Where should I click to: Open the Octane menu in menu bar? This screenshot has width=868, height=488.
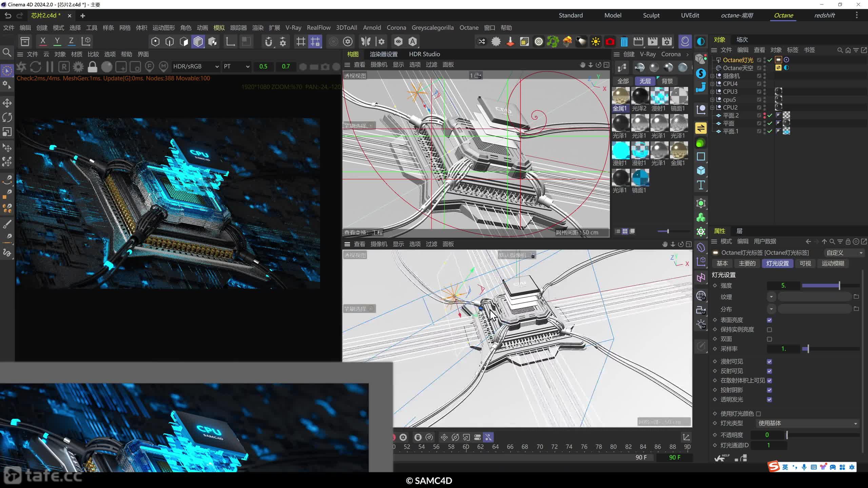point(469,28)
